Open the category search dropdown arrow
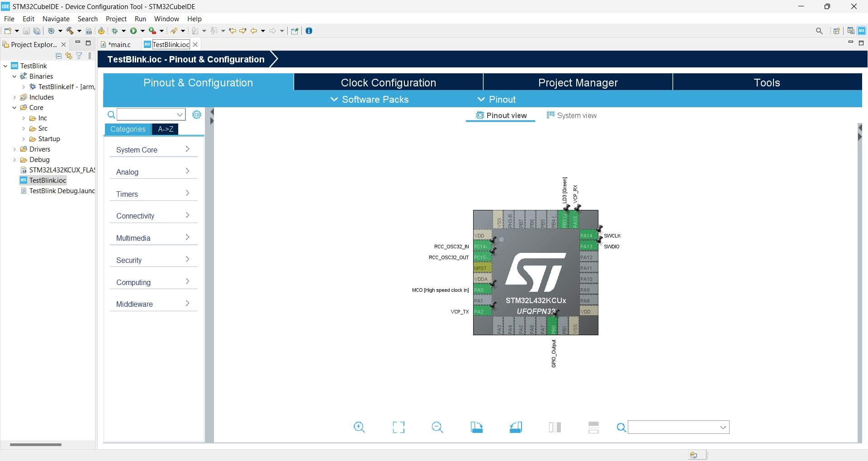Image resolution: width=868 pixels, height=461 pixels. (x=180, y=114)
